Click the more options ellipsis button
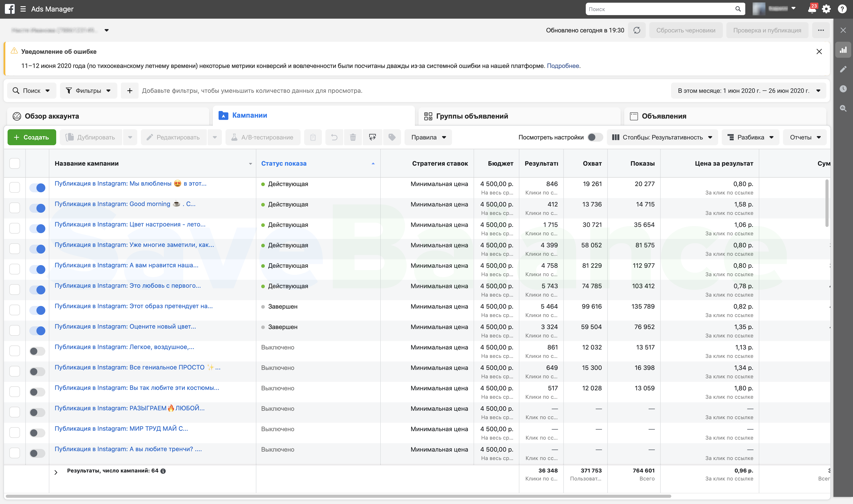The width and height of the screenshot is (853, 504). pyautogui.click(x=821, y=30)
